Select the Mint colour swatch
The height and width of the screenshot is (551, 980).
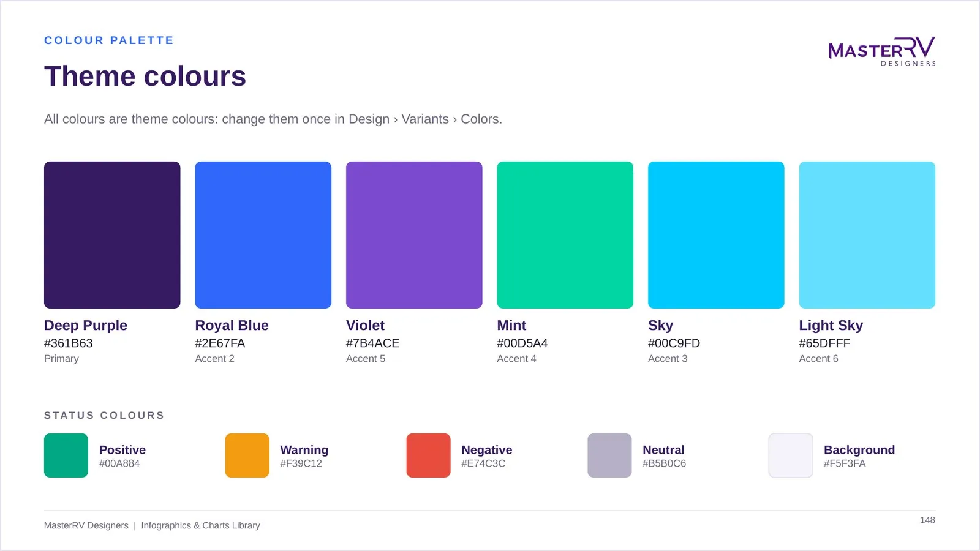click(565, 235)
